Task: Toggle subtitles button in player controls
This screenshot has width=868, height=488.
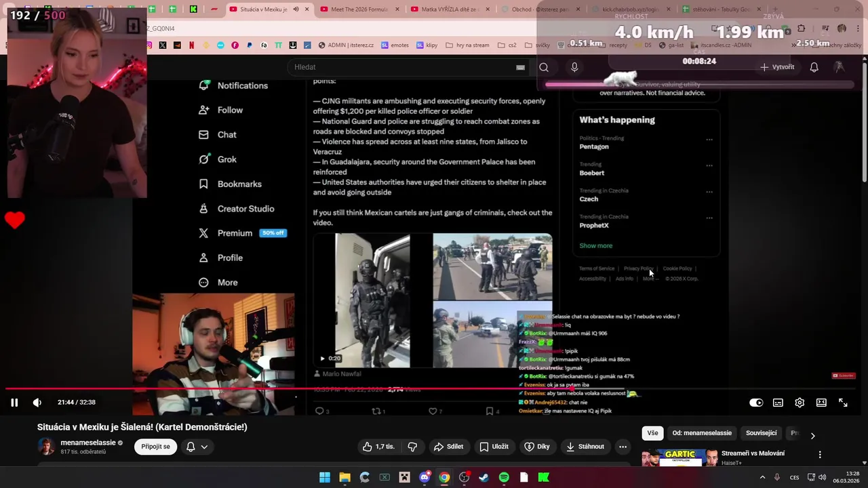Action: pyautogui.click(x=778, y=403)
